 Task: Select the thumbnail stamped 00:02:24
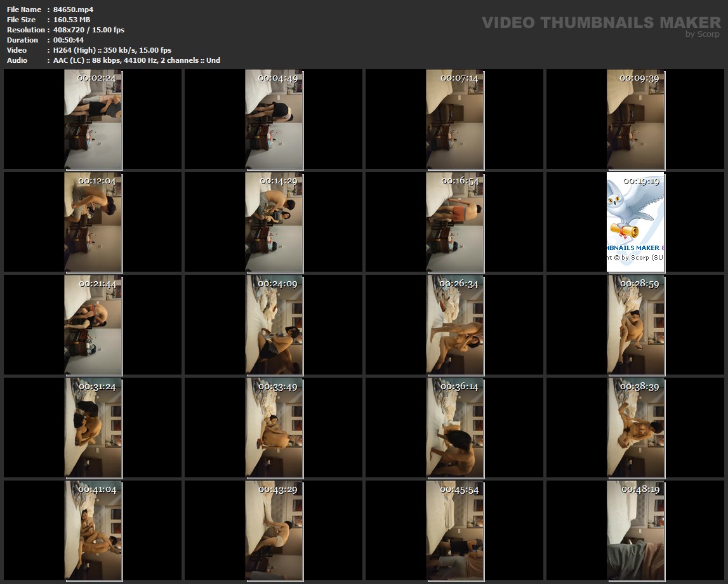pos(93,119)
